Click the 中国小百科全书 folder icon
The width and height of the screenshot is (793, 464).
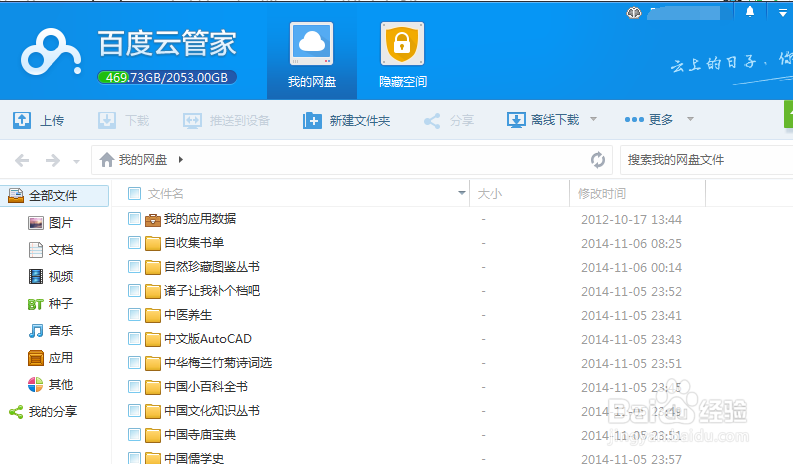point(153,387)
